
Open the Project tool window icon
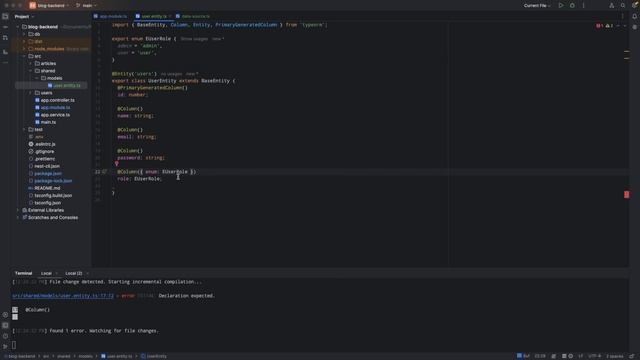[5, 16]
